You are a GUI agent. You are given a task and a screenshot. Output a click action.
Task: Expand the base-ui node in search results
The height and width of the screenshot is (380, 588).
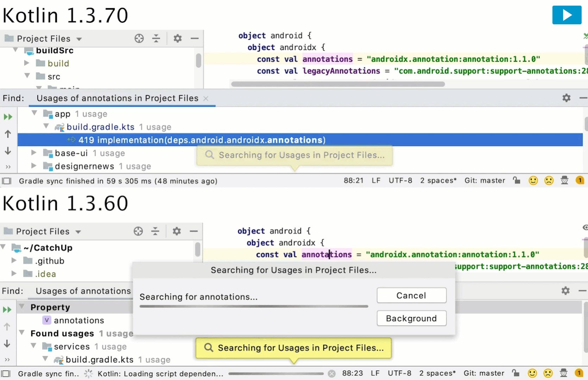coord(34,153)
